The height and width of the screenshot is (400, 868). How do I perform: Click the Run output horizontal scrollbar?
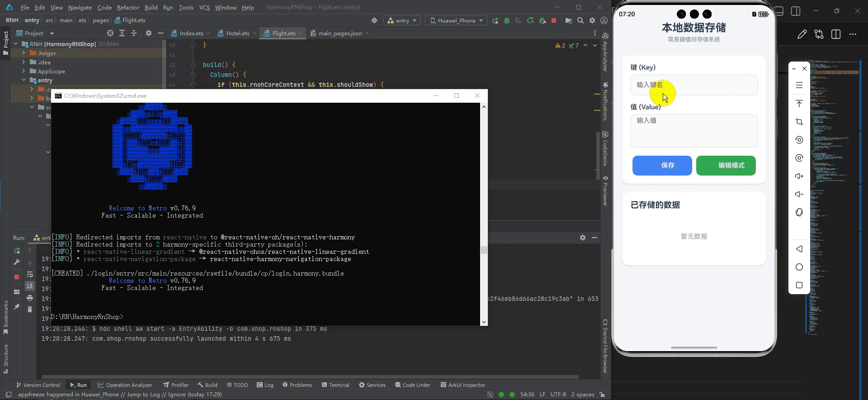coord(310,376)
